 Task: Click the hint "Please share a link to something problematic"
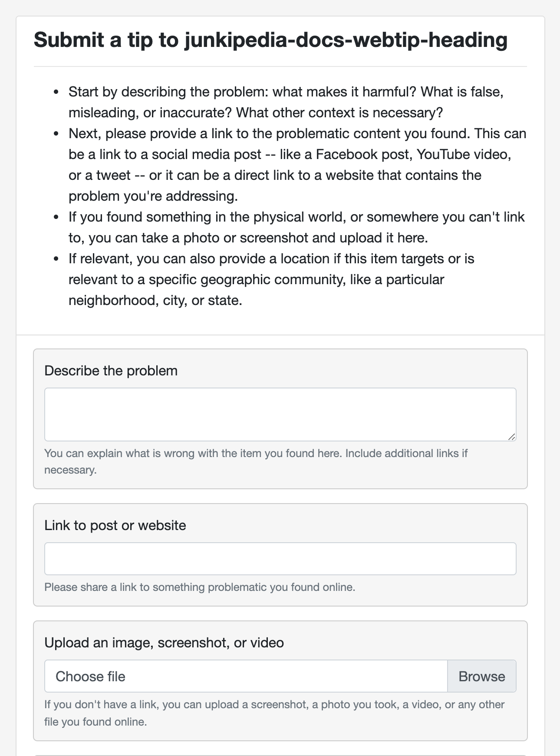pyautogui.click(x=200, y=587)
